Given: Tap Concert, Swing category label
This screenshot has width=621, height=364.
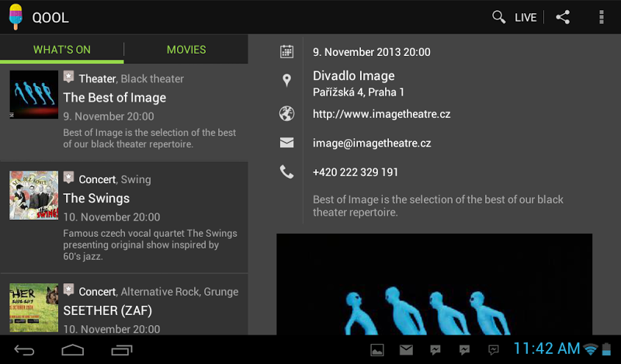Looking at the screenshot, I should (115, 179).
